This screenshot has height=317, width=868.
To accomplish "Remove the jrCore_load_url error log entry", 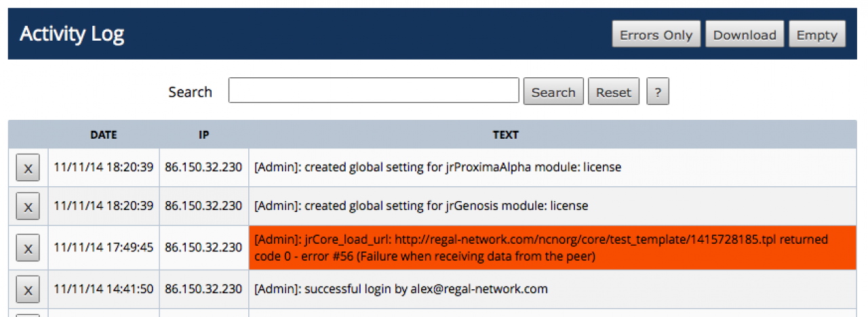I will [x=28, y=249].
